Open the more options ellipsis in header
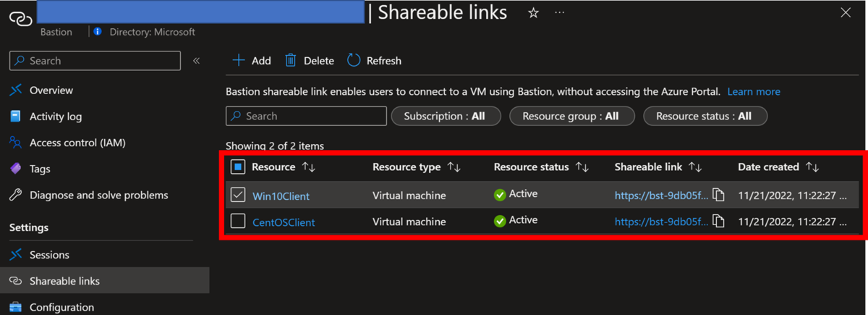This screenshot has width=868, height=315. tap(560, 13)
